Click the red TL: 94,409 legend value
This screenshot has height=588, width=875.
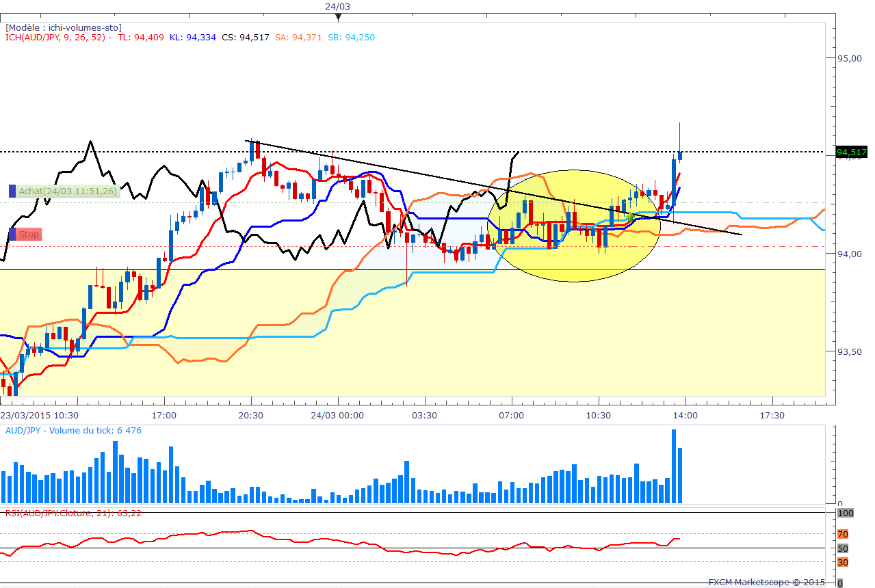[x=141, y=38]
